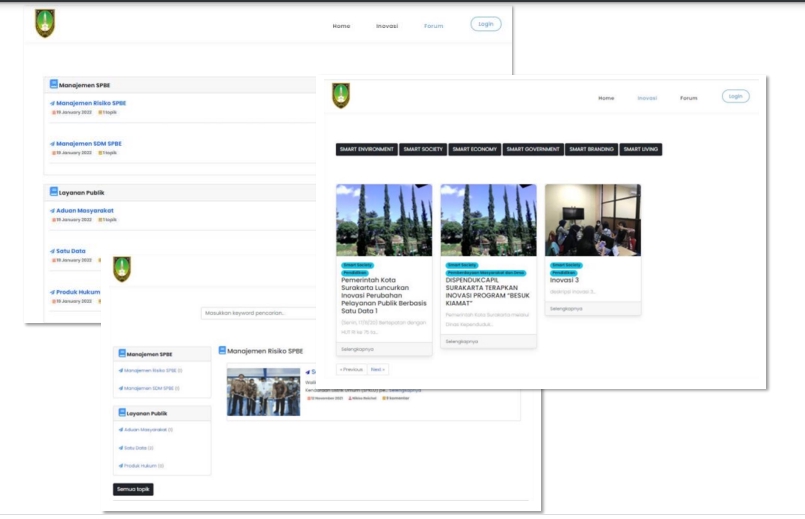Go to Previous page of innovations
The image size is (805, 519).
point(351,370)
